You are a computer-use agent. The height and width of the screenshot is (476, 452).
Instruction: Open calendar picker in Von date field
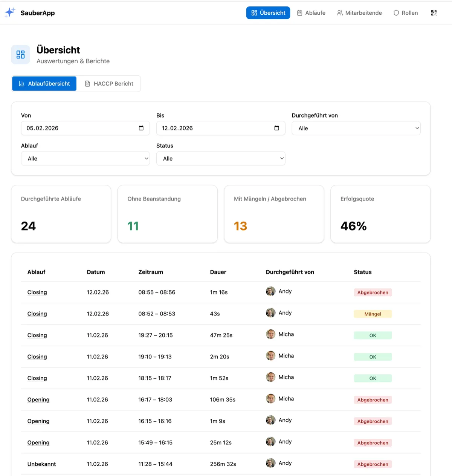(x=141, y=128)
